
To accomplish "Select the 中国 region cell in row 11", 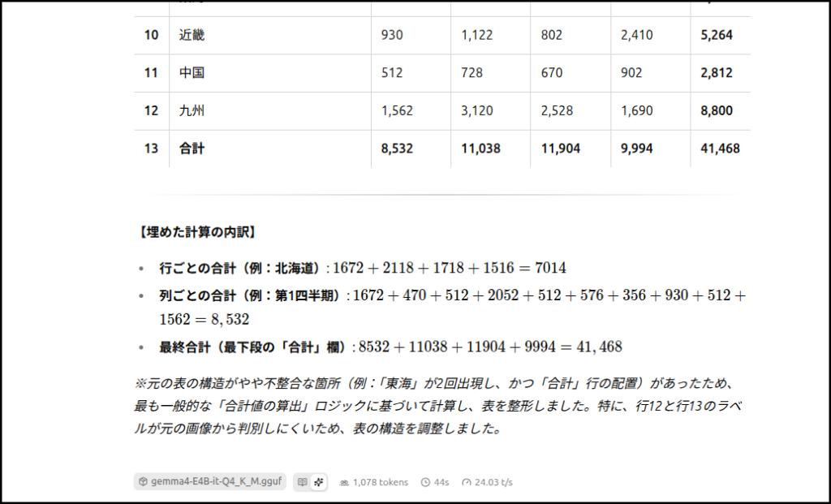I will tap(192, 73).
